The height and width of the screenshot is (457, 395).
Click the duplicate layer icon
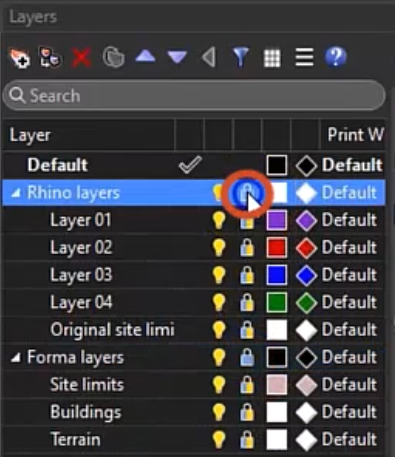click(x=113, y=58)
